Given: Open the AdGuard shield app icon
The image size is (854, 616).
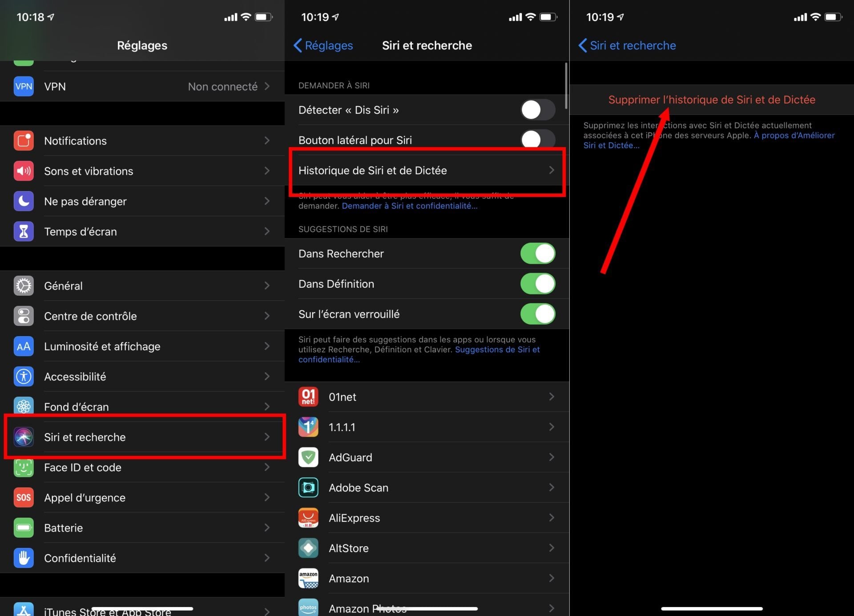Looking at the screenshot, I should coord(308,457).
